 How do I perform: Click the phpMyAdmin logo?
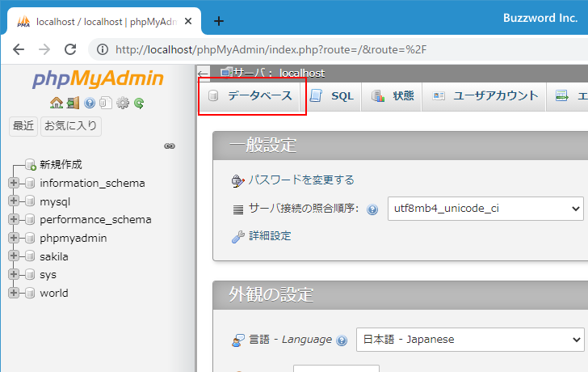pos(98,78)
